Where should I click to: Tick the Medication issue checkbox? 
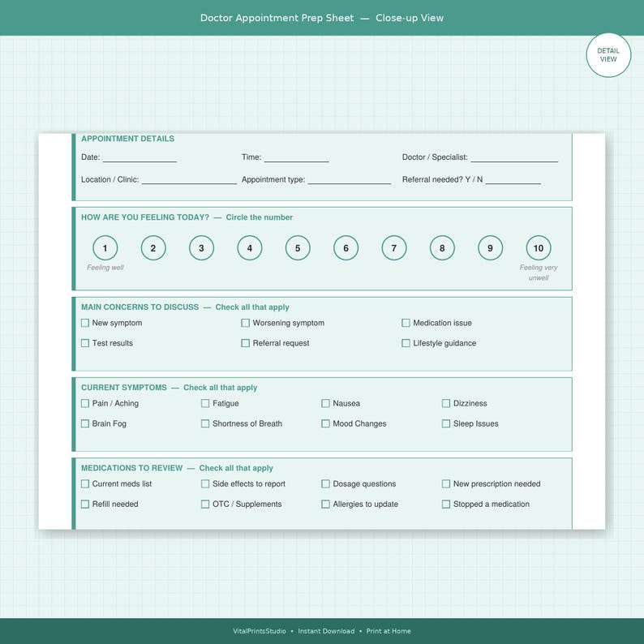point(406,323)
